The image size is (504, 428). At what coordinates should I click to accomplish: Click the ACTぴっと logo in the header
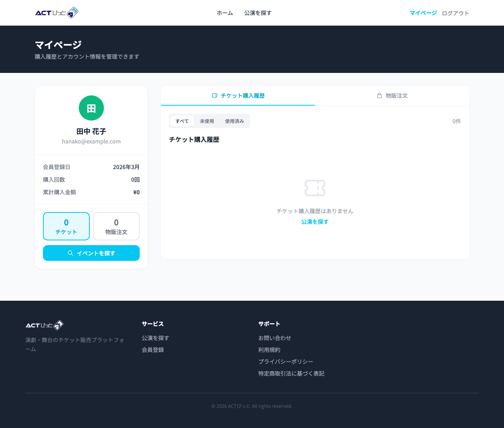coord(57,13)
